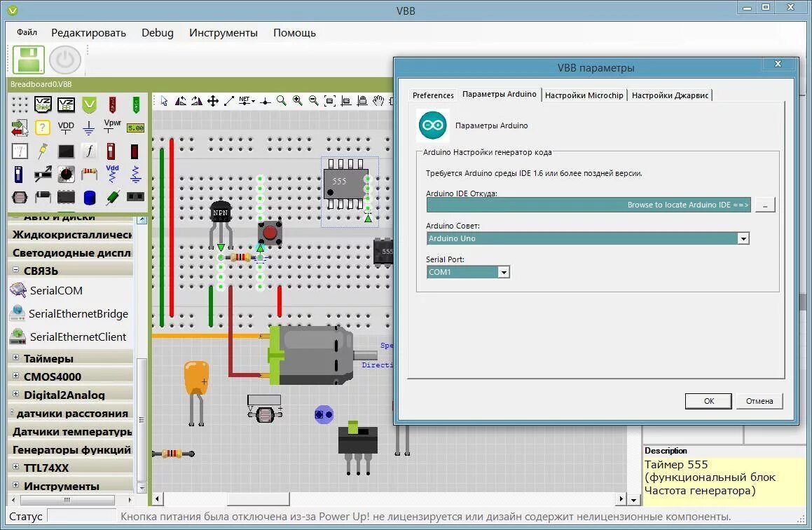Click the green floppy disk save icon
The image size is (812, 530).
click(29, 60)
